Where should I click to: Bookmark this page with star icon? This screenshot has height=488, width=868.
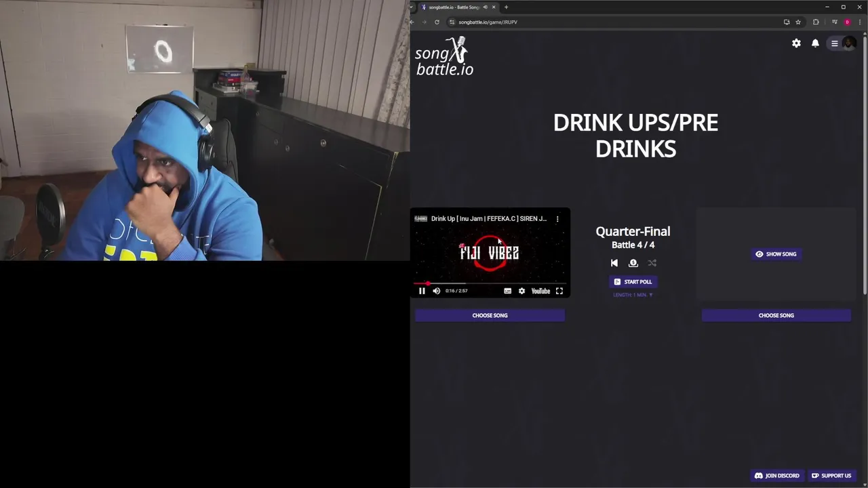[798, 22]
